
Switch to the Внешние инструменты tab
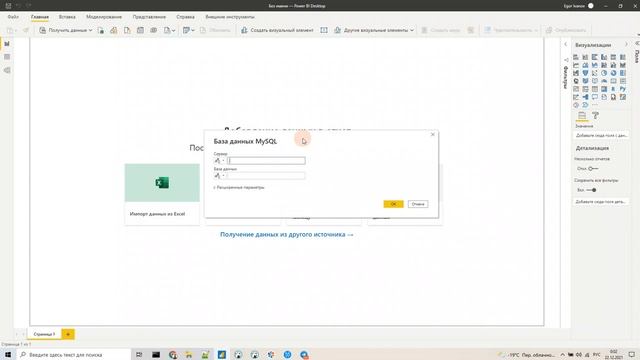point(230,17)
